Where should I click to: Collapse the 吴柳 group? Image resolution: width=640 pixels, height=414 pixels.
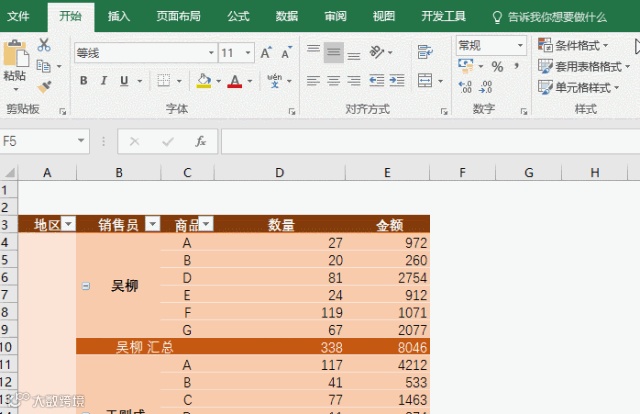click(86, 286)
